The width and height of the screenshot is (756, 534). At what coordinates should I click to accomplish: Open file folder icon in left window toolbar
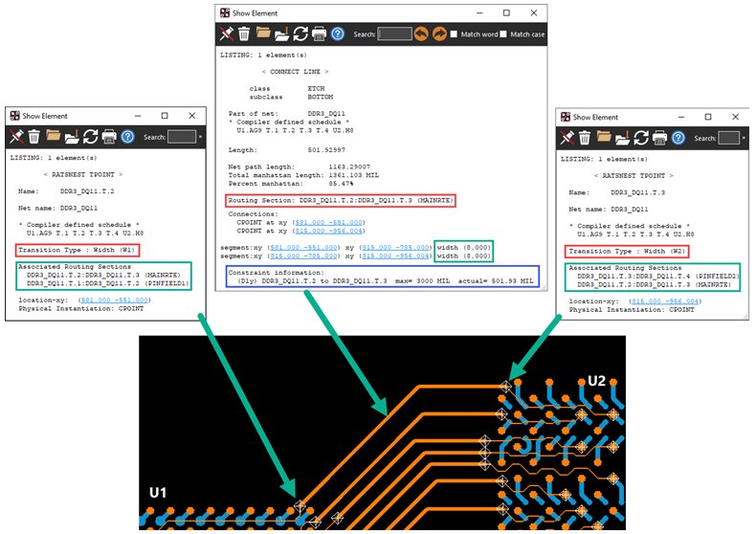(x=53, y=136)
